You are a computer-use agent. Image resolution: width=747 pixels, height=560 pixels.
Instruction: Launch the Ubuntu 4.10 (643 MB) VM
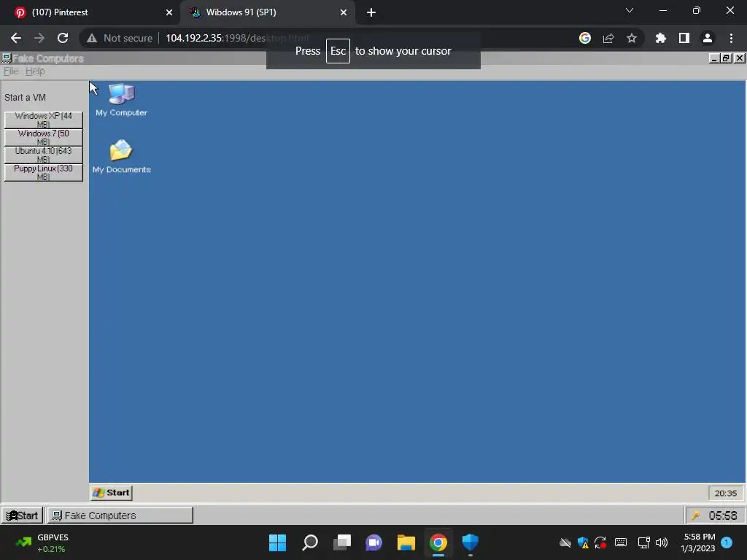(43, 155)
